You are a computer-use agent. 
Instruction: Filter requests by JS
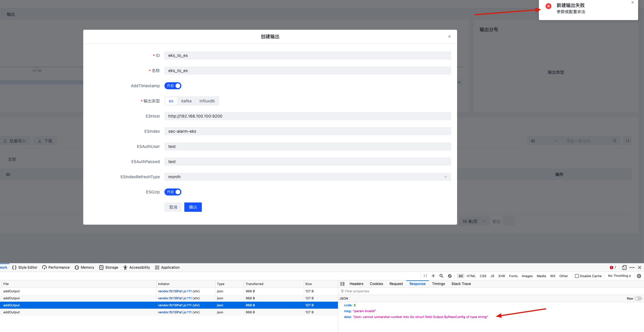(x=492, y=276)
